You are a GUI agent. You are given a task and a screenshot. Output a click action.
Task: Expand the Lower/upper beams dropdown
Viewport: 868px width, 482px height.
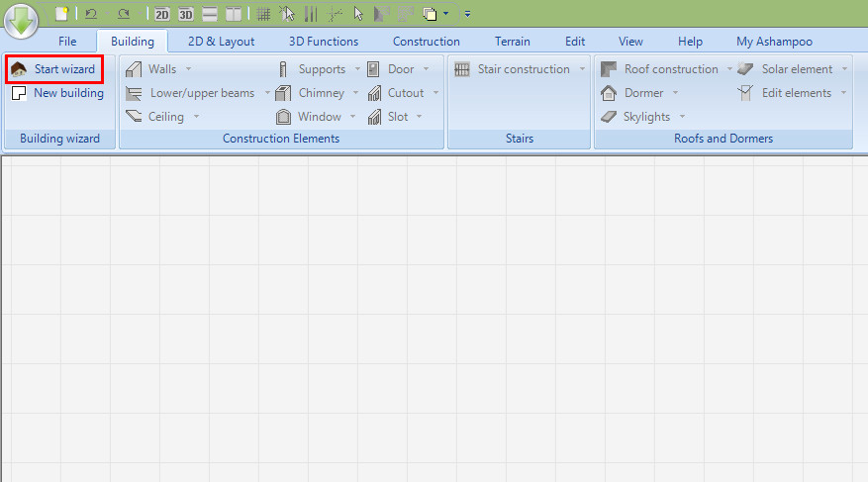[267, 93]
